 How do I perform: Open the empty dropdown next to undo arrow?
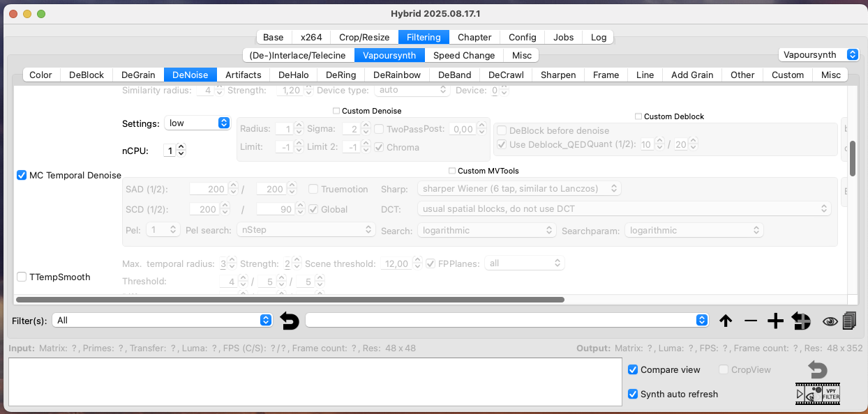pyautogui.click(x=507, y=320)
